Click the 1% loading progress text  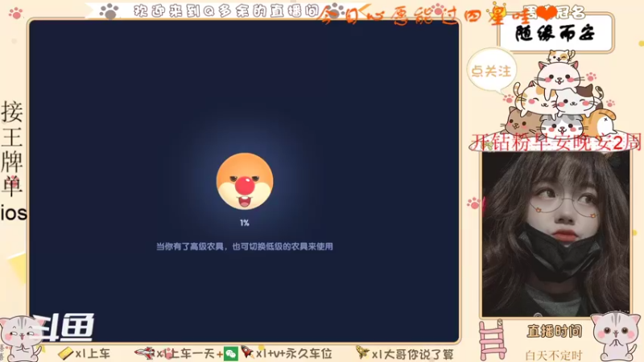pos(245,223)
